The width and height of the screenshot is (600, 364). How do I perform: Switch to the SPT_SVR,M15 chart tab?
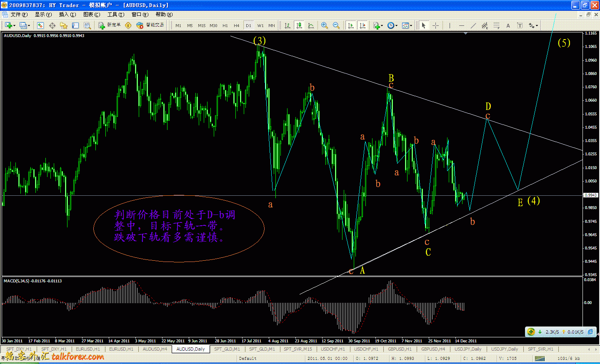(x=298, y=349)
